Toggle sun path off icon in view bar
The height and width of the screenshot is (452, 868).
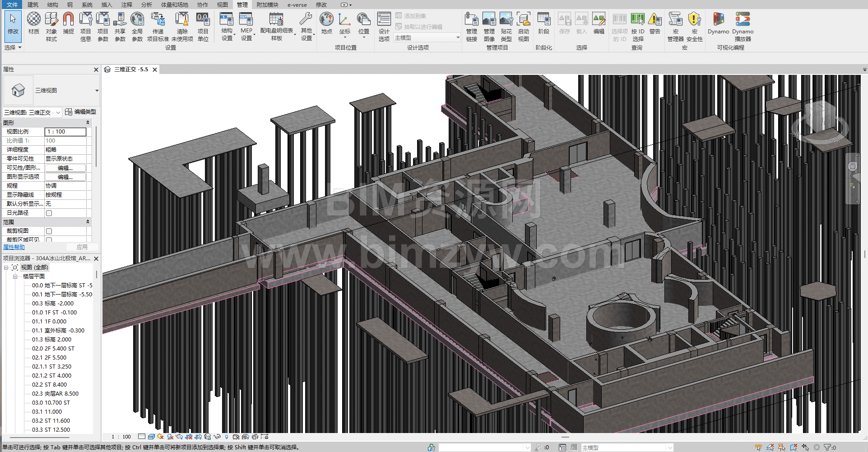click(160, 437)
